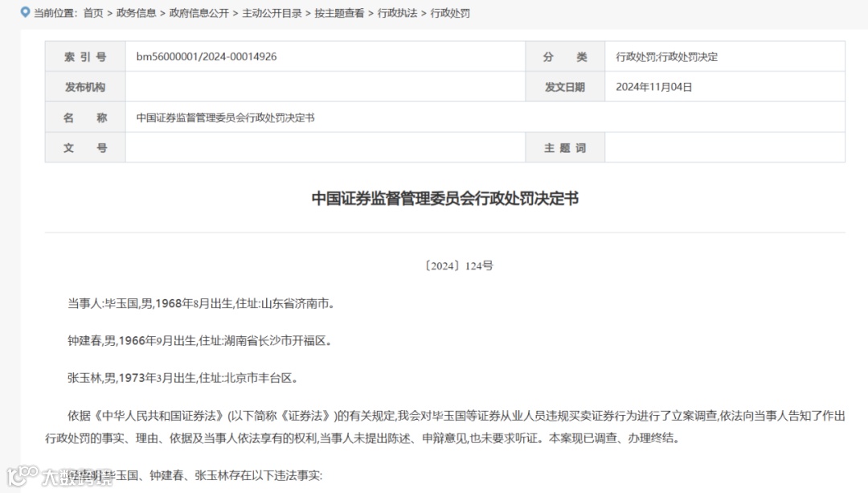The height and width of the screenshot is (493, 868).
Task: Navigate to 主动公开目录 breadcrumb
Action: (272, 14)
